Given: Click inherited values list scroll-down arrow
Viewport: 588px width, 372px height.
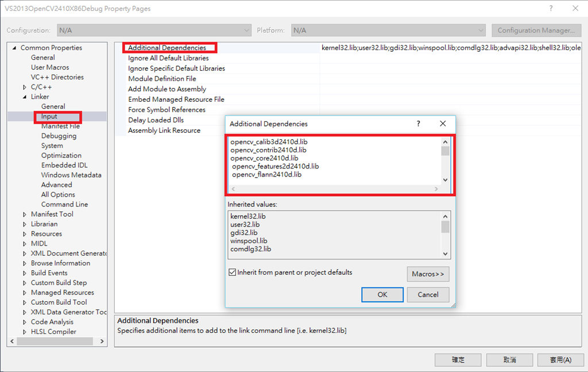Looking at the screenshot, I should pos(445,254).
